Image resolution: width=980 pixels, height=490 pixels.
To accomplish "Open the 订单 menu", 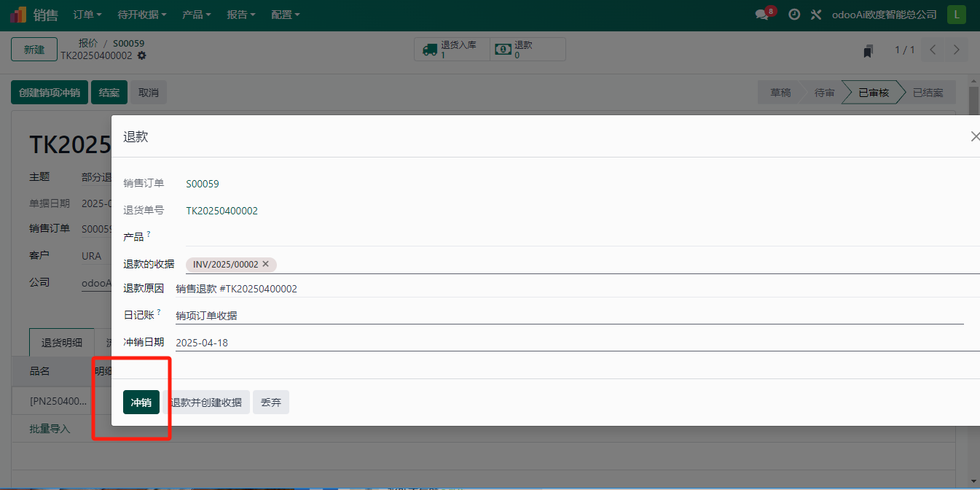I will [x=87, y=15].
